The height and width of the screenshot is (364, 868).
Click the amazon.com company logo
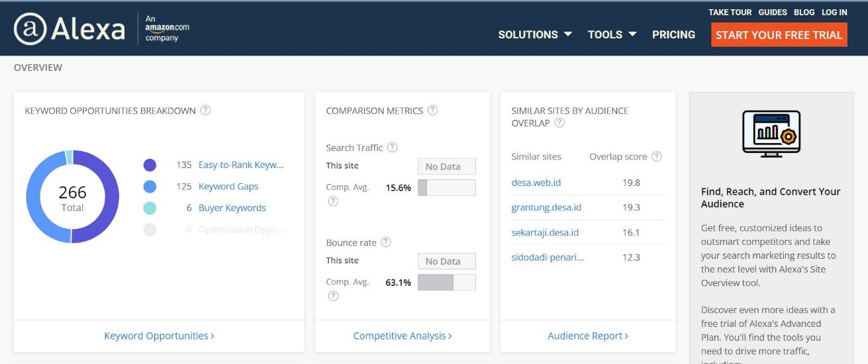168,30
